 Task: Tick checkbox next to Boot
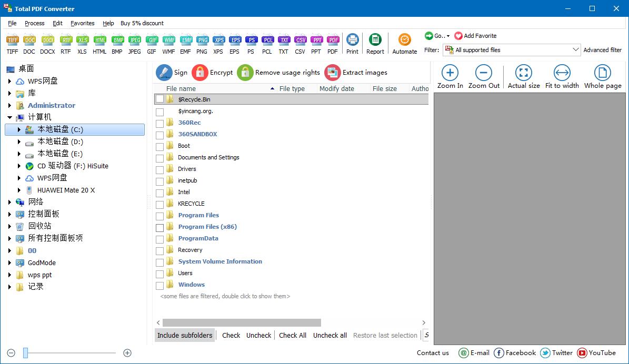(159, 147)
